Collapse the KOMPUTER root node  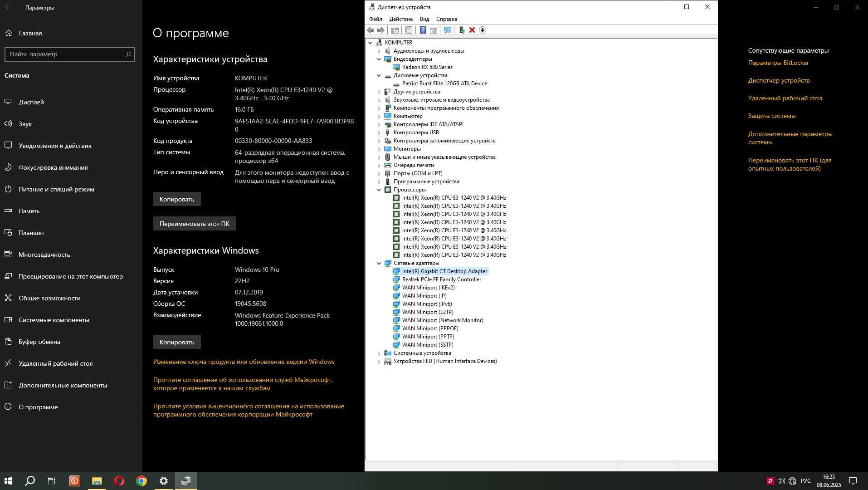(371, 43)
